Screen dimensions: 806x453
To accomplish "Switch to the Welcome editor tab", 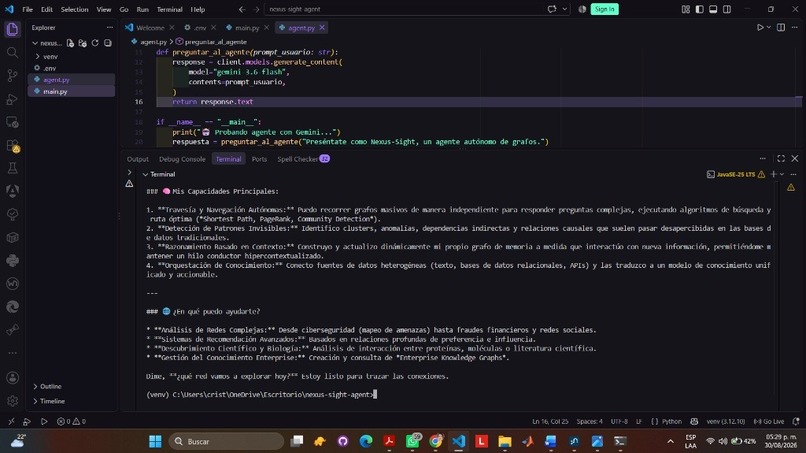I will pyautogui.click(x=150, y=28).
